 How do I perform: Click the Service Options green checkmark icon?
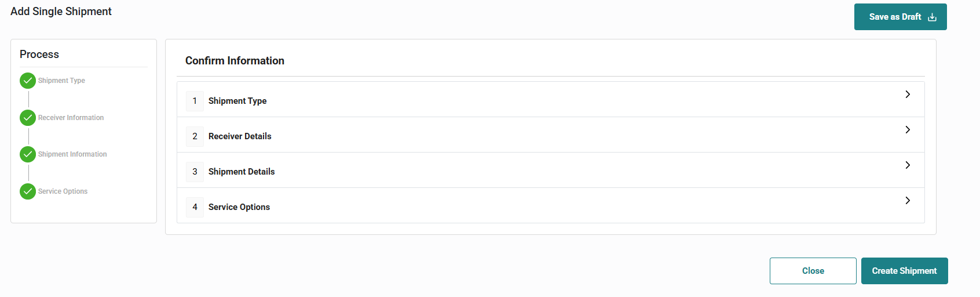click(28, 191)
